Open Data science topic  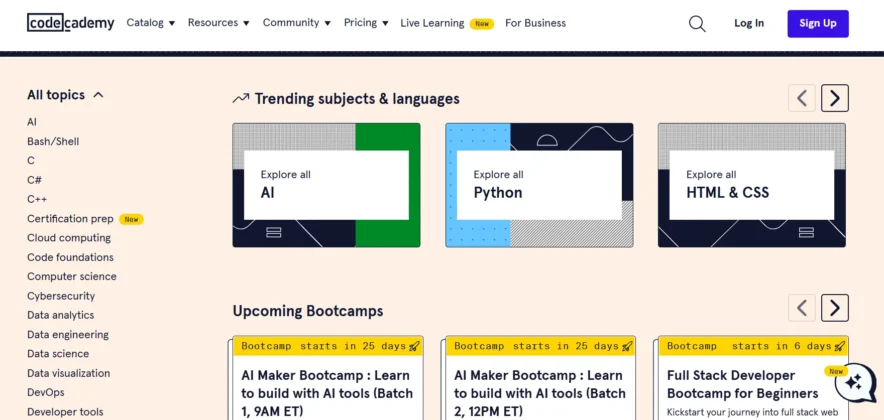[x=58, y=353]
